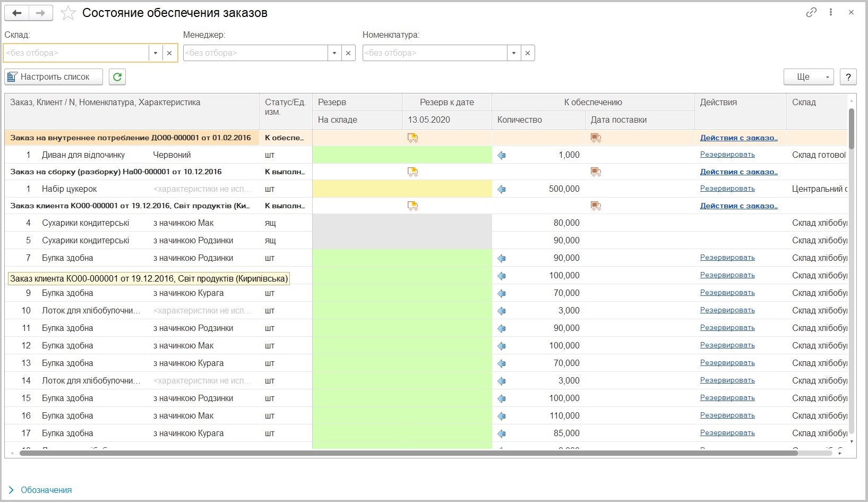Open the help question mark button
This screenshot has width=868, height=502.
848,77
